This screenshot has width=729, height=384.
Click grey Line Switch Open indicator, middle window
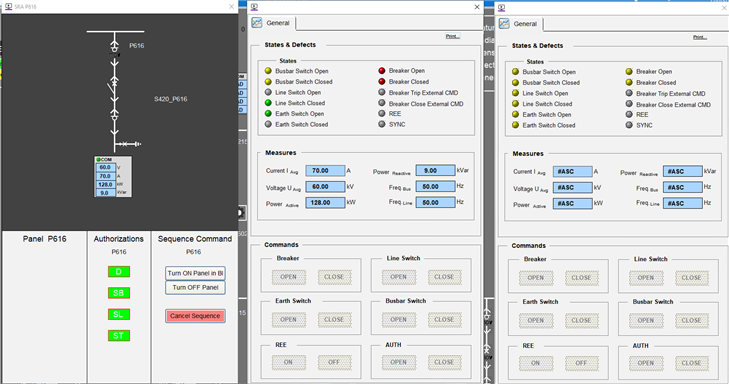click(x=268, y=92)
